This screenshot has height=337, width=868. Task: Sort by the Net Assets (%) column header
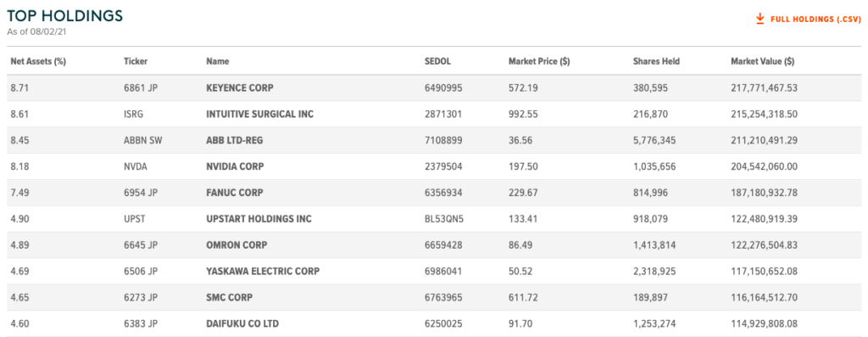(38, 61)
